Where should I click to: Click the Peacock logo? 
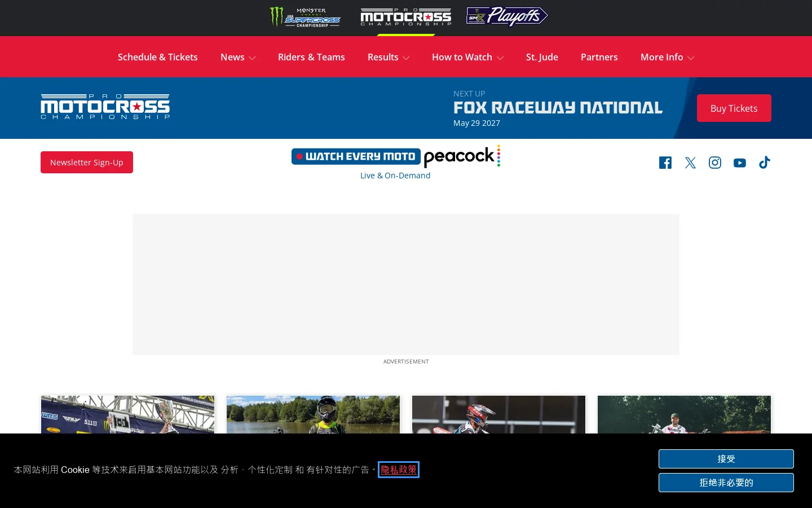pos(462,156)
